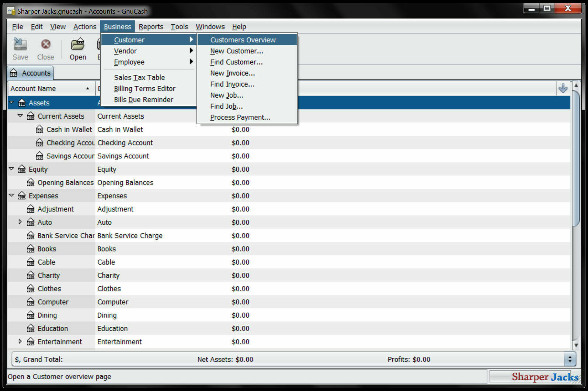Click the Opening Balances bank icon

pyautogui.click(x=31, y=182)
